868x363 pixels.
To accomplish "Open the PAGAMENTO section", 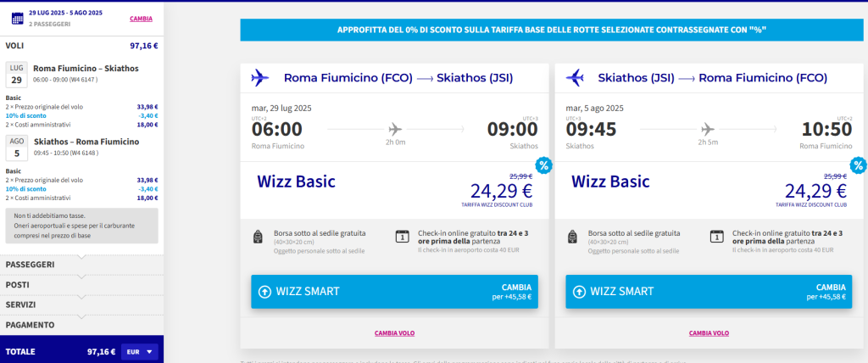I will click(x=82, y=325).
